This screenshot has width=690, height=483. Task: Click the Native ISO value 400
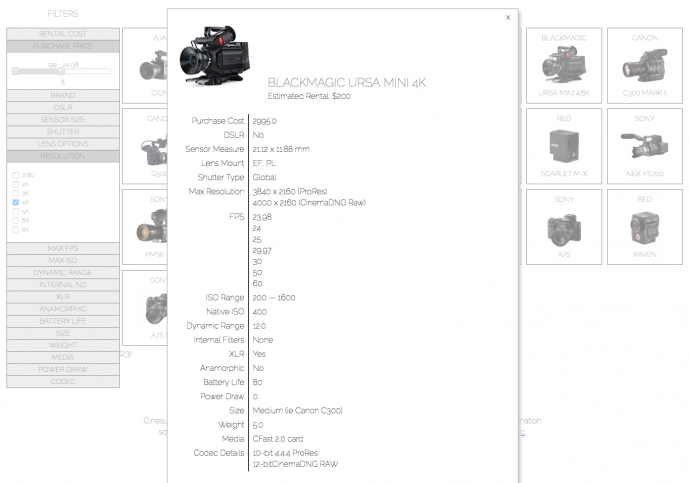[260, 312]
